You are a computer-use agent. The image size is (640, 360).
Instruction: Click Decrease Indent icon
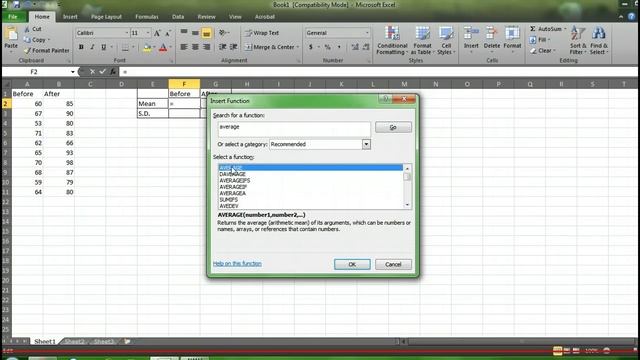pos(222,47)
